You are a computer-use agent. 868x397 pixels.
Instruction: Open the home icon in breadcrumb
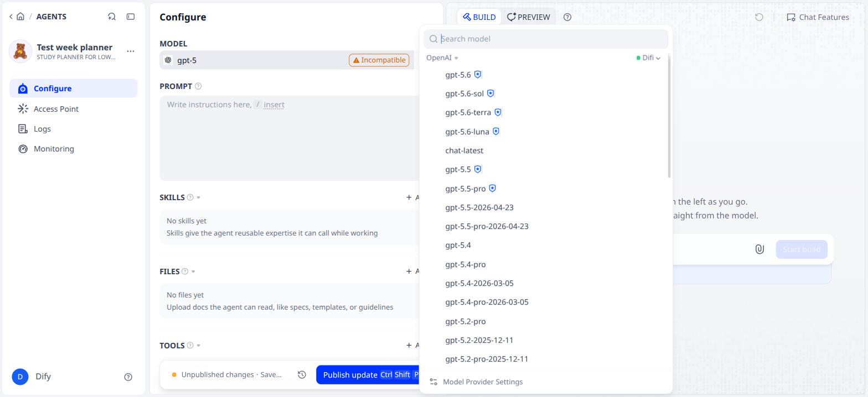20,17
